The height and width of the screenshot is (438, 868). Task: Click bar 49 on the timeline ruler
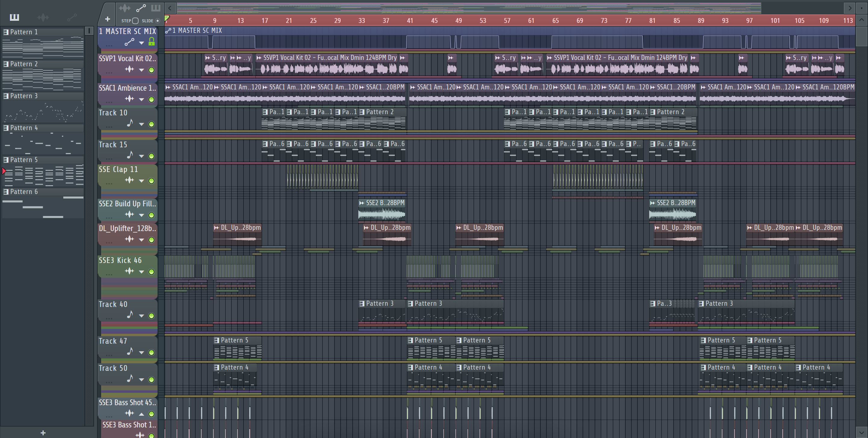click(458, 20)
